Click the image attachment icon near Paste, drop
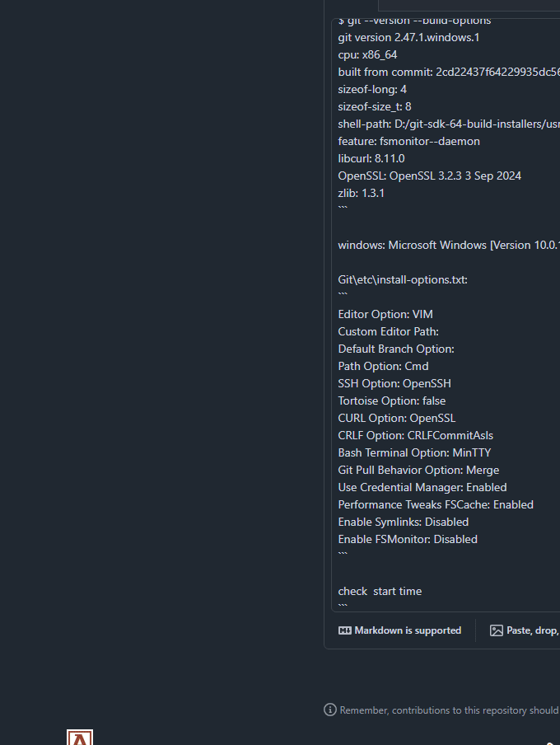Screen dimensions: 560x745 (496, 630)
